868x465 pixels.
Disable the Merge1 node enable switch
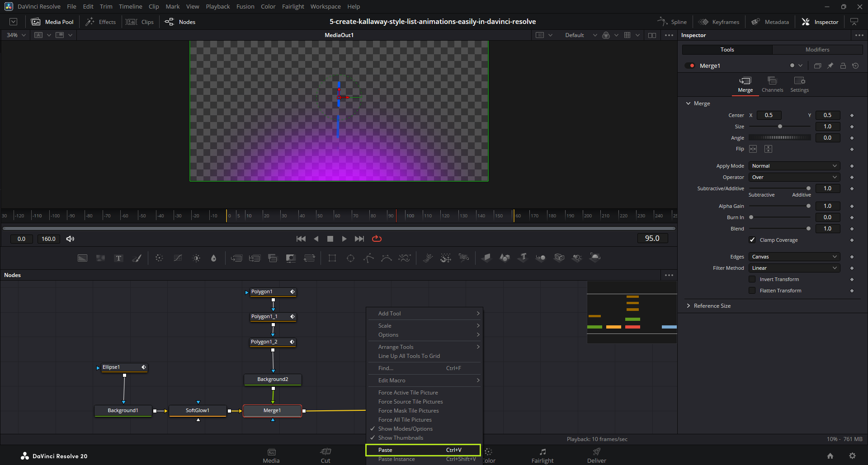click(x=690, y=66)
